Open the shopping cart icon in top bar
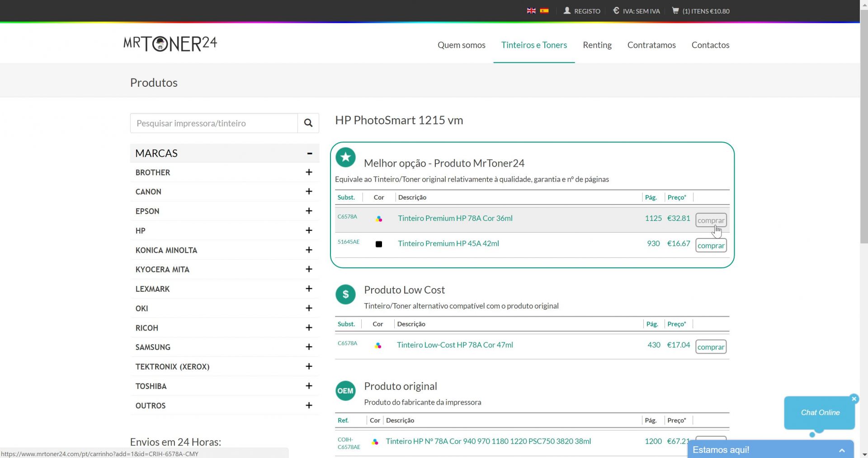Viewport: 868px width, 458px height. [675, 11]
